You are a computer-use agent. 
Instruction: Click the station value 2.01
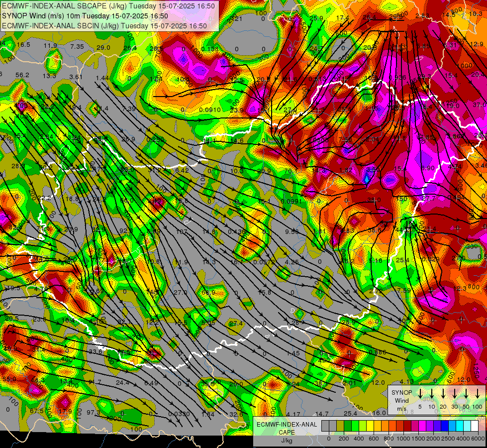[350, 383]
